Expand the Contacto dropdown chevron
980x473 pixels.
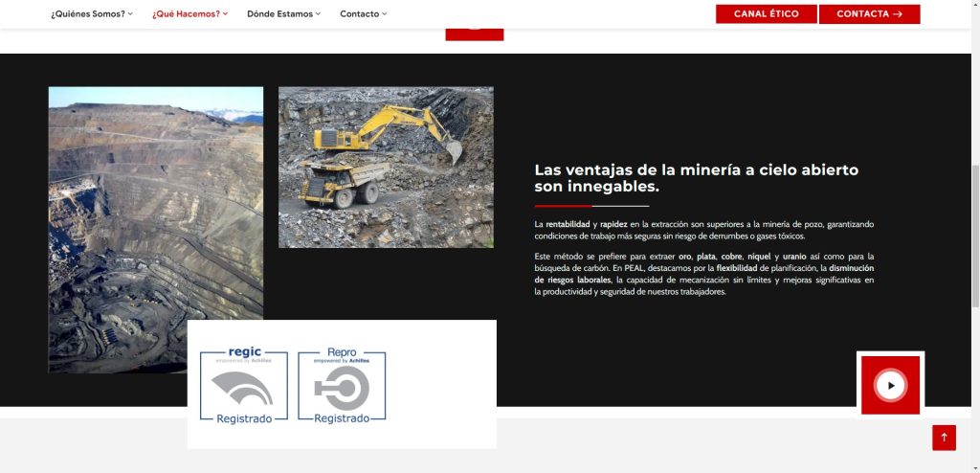(385, 14)
